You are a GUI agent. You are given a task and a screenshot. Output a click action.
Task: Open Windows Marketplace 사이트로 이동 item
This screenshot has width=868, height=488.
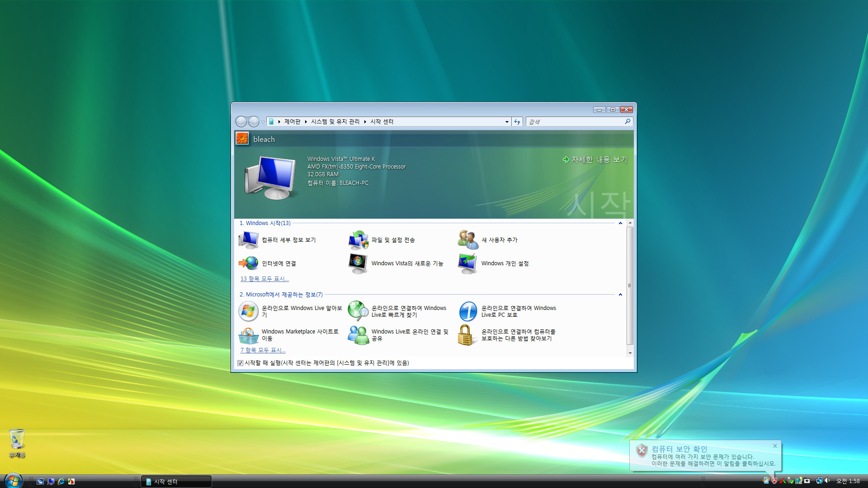point(288,335)
